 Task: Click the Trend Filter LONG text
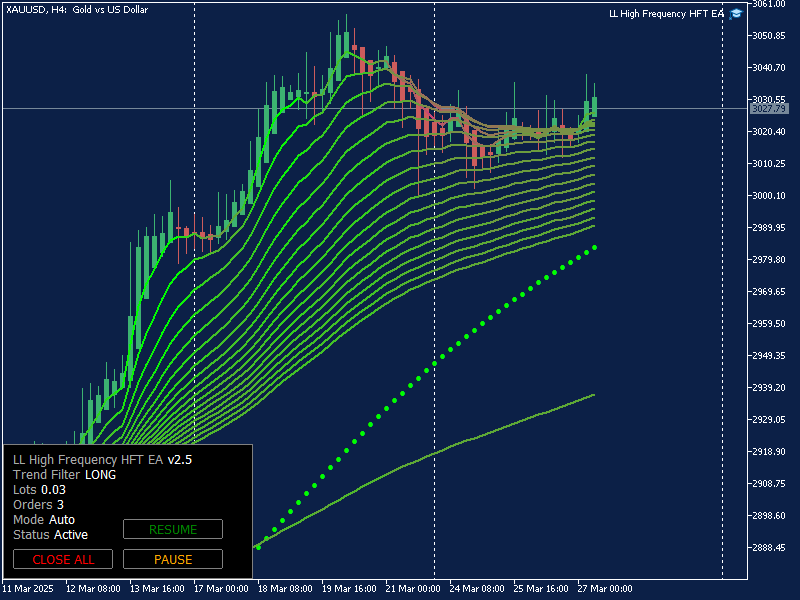[x=65, y=474]
